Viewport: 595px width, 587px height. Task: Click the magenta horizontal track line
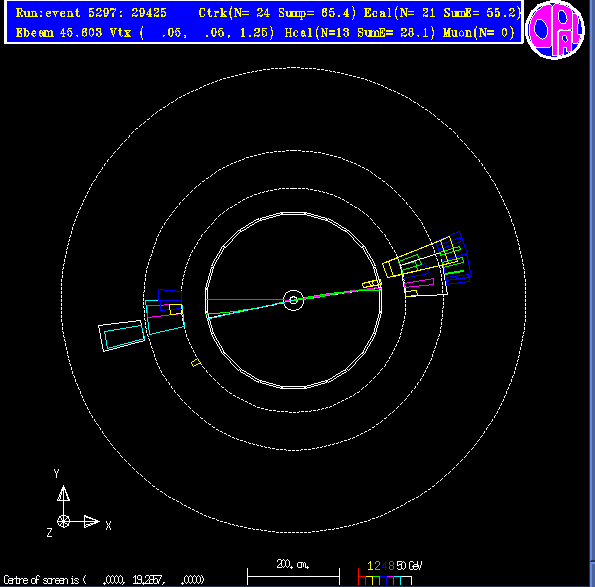246,300
